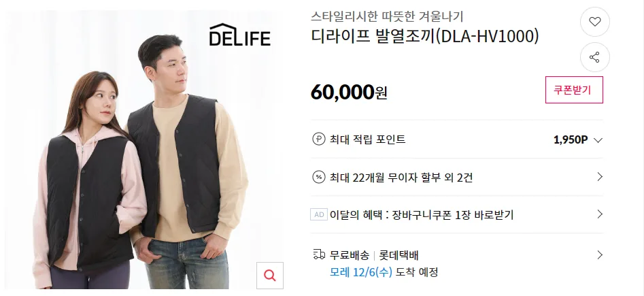The width and height of the screenshot is (644, 296).
Task: Click the delivery truck icon
Action: (319, 254)
